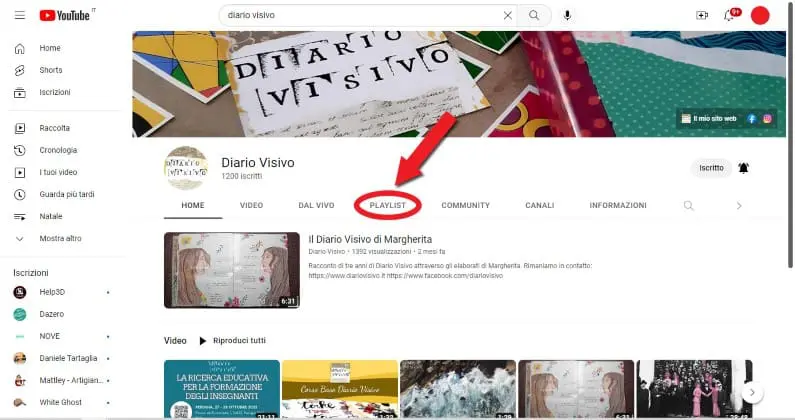Click Riproduci tutti play all button
Image resolution: width=795 pixels, height=420 pixels.
[232, 340]
